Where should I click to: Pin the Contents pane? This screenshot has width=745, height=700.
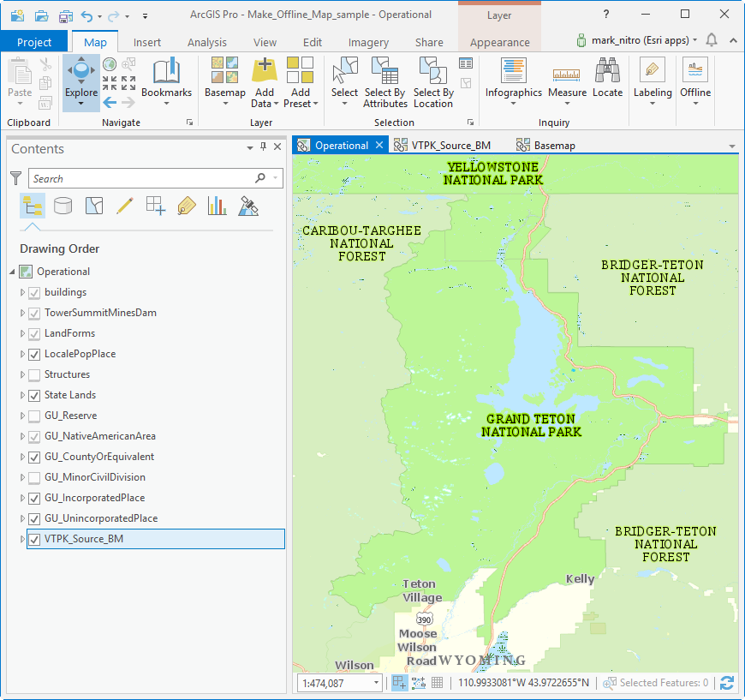pyautogui.click(x=263, y=147)
